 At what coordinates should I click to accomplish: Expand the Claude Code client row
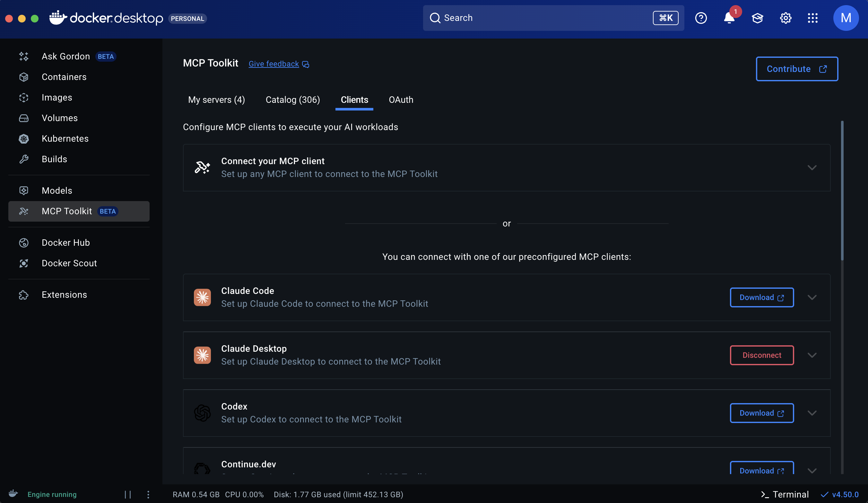[x=812, y=297]
